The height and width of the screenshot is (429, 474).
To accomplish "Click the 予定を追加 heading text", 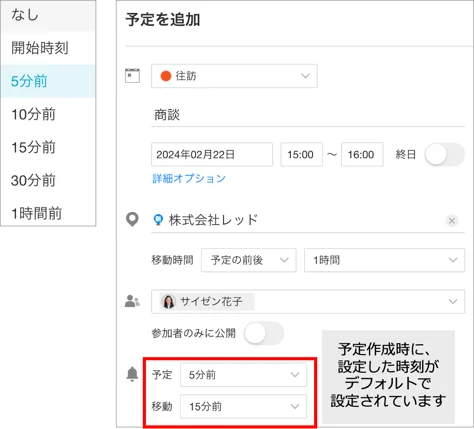I will pyautogui.click(x=163, y=20).
